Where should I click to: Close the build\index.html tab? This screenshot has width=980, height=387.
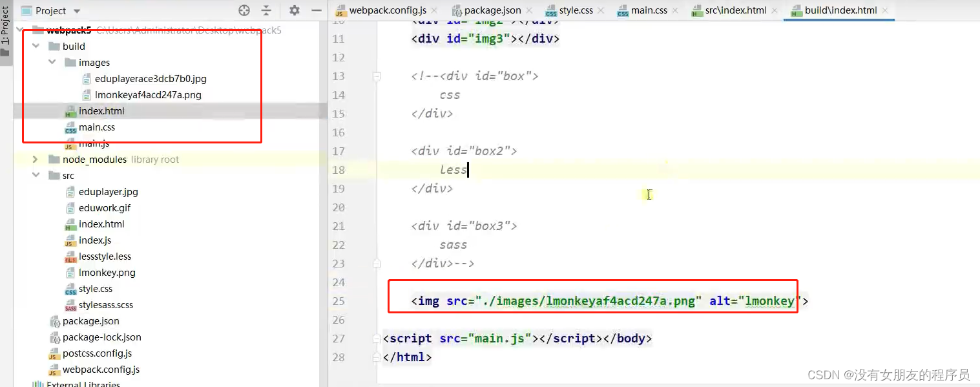884,11
